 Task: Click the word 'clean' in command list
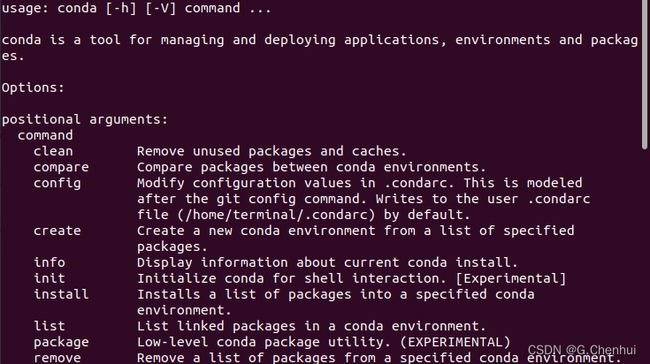point(53,151)
